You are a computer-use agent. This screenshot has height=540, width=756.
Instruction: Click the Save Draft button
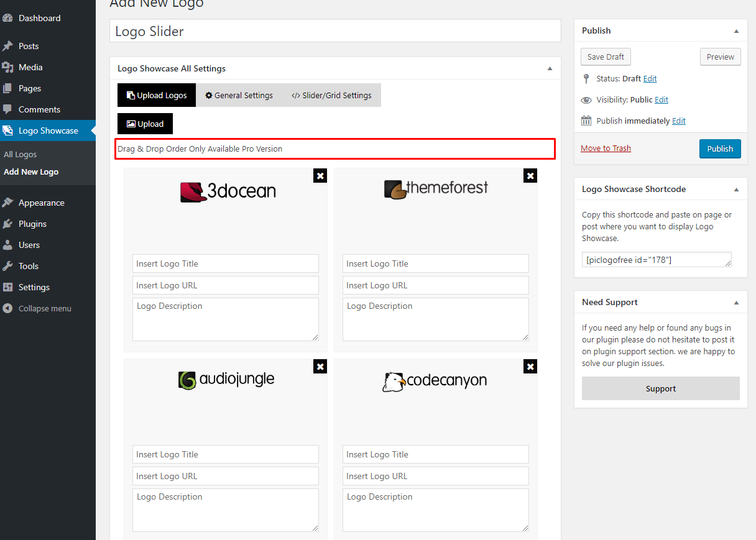606,57
